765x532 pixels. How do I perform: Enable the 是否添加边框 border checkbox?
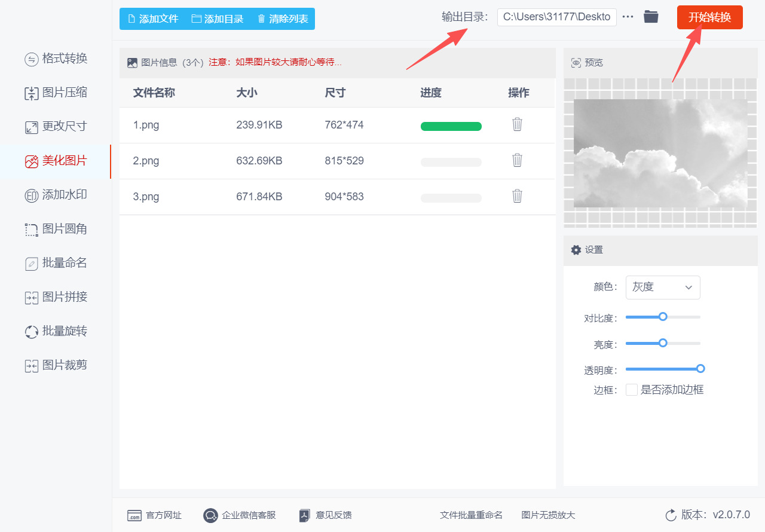631,390
